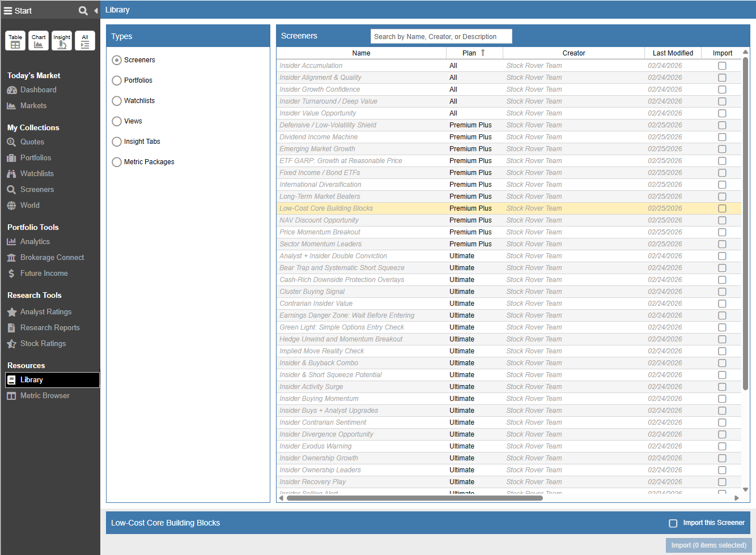Click the Screeners search icon in sidebar
Viewport: 756px width, 555px height.
point(11,190)
